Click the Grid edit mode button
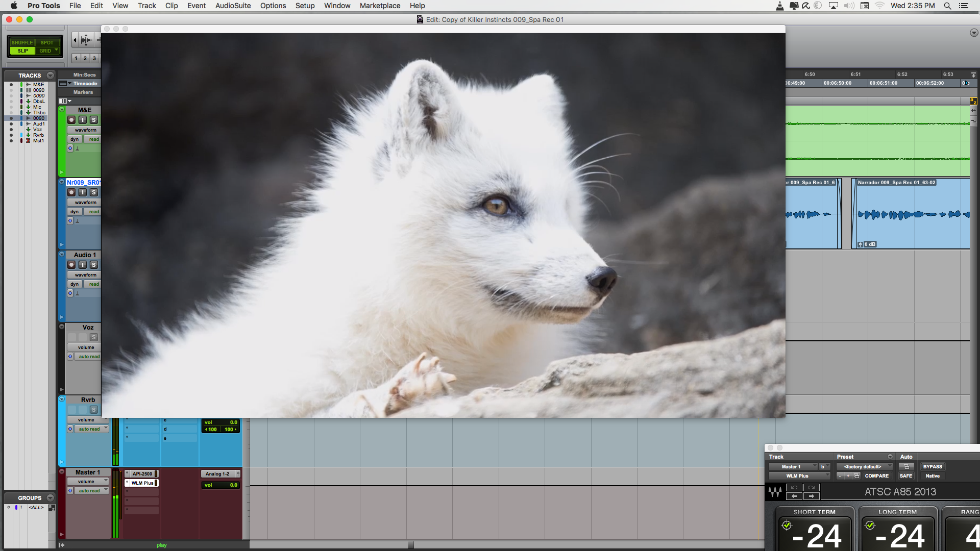980x551 pixels. pyautogui.click(x=44, y=51)
